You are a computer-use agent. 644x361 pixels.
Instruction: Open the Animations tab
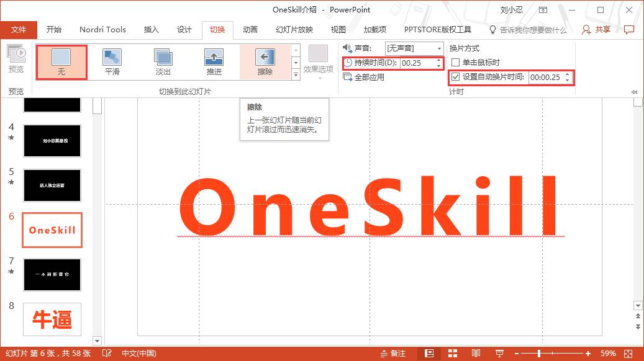coord(250,30)
